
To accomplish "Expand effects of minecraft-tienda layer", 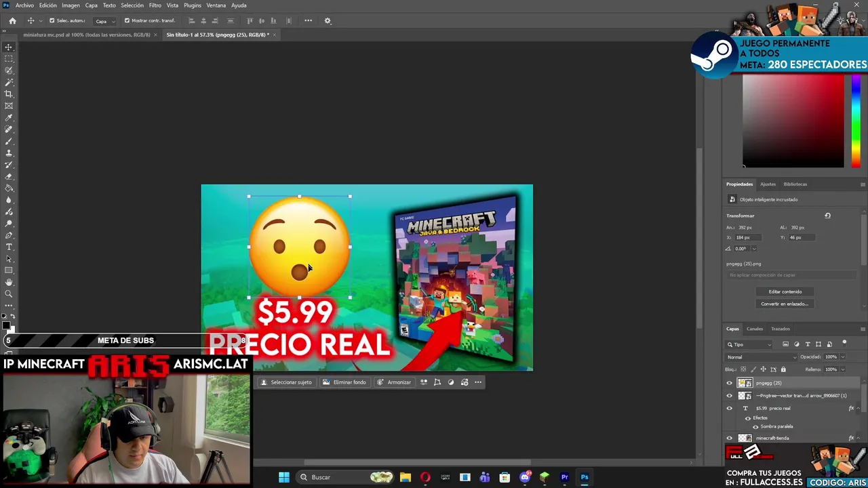I will point(859,438).
